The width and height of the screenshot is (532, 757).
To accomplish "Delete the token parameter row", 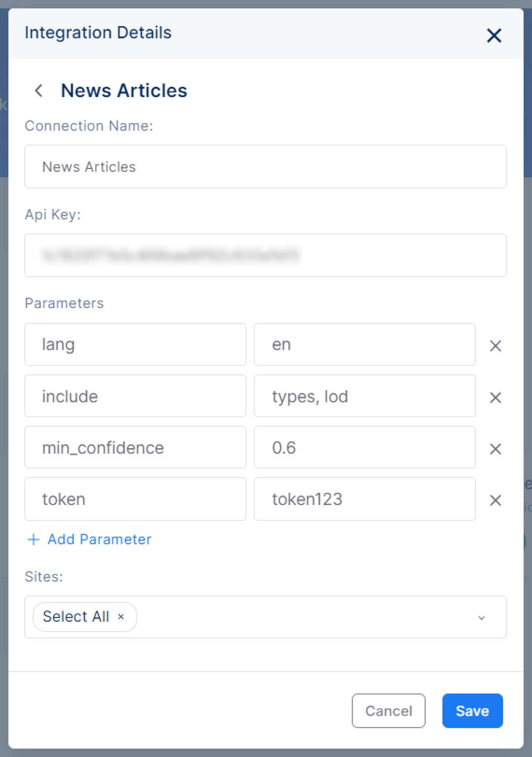I will coord(496,500).
